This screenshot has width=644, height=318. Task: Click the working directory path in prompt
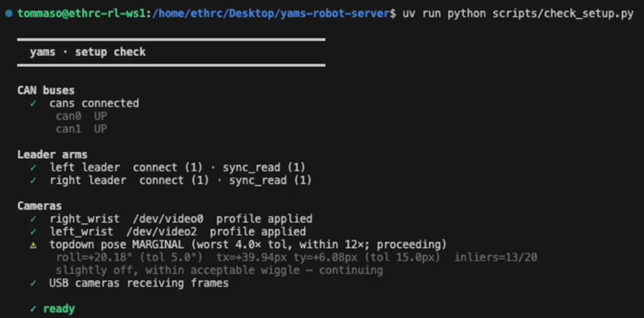tap(270, 14)
